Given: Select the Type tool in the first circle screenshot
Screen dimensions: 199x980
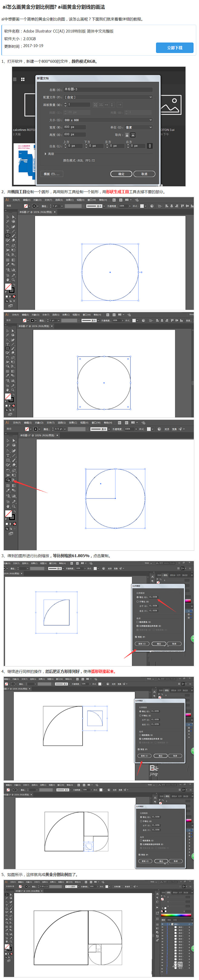Looking at the screenshot, I should click(x=7, y=231).
